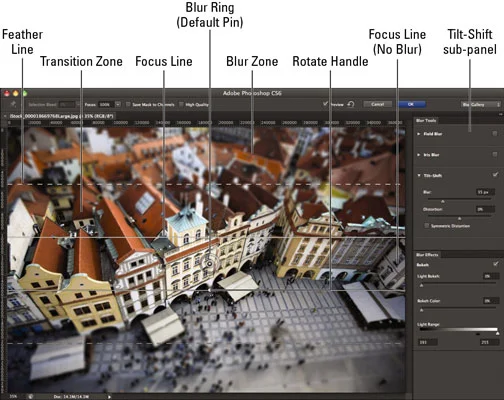The height and width of the screenshot is (400, 504).
Task: Close the iStock document tab
Action: (x=5, y=116)
